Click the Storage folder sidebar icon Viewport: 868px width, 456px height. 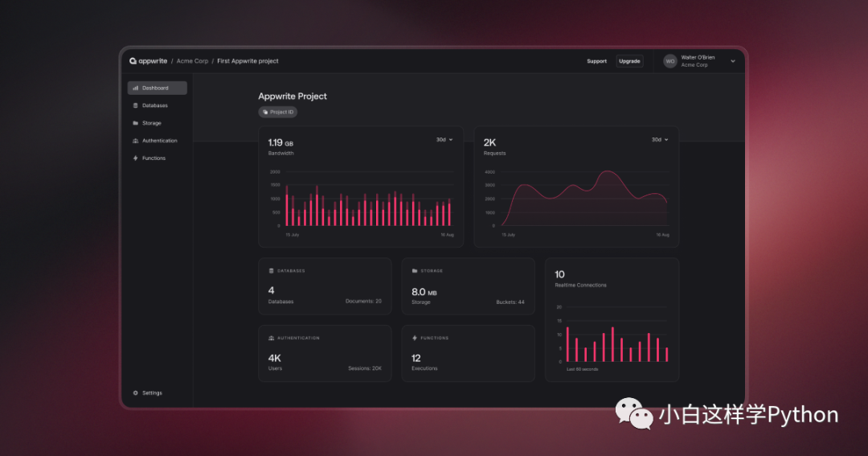point(135,123)
